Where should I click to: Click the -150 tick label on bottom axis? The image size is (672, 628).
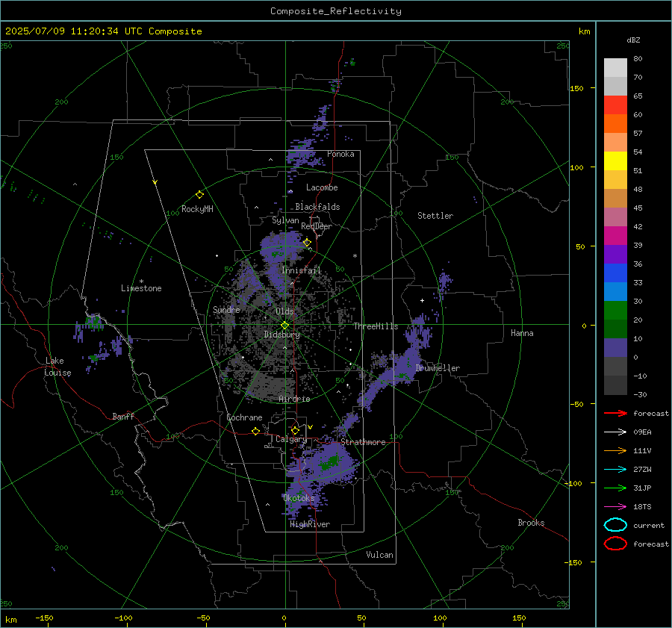pos(44,618)
